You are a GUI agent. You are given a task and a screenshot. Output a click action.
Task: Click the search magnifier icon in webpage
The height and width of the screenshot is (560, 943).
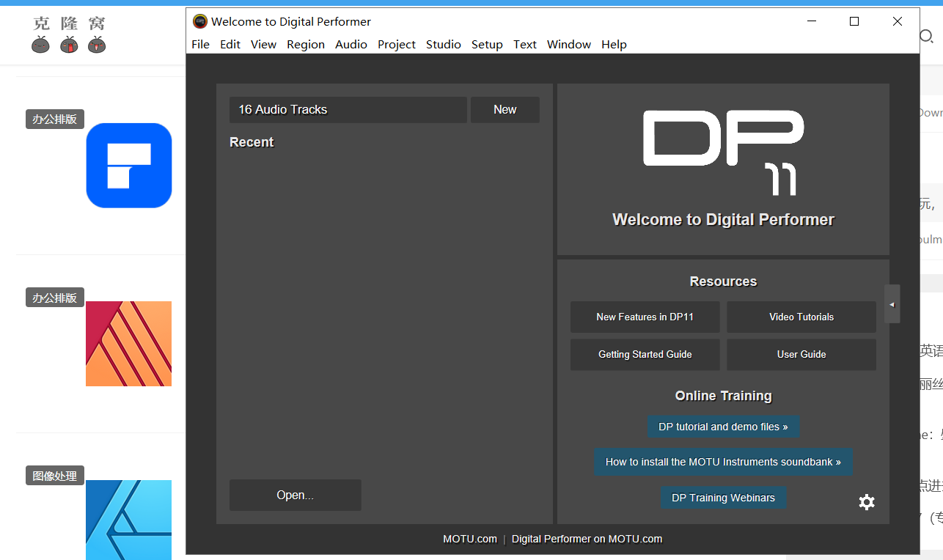pyautogui.click(x=926, y=36)
